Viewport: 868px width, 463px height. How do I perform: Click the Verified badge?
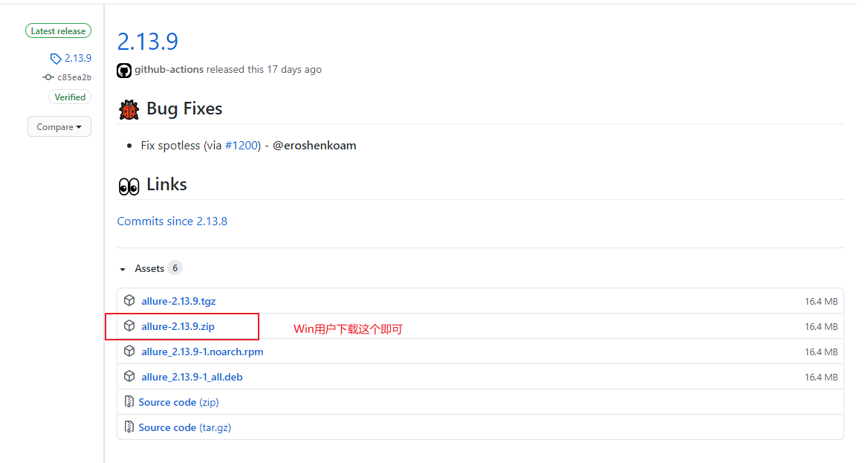tap(70, 97)
